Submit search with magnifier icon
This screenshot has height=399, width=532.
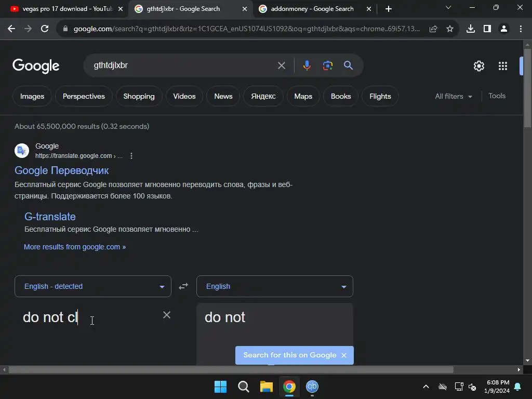(349, 65)
